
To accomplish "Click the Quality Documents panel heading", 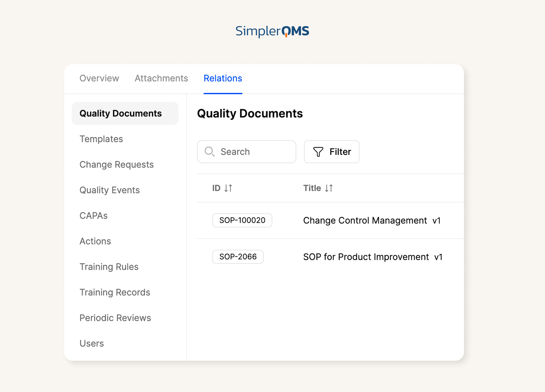I will click(x=250, y=113).
